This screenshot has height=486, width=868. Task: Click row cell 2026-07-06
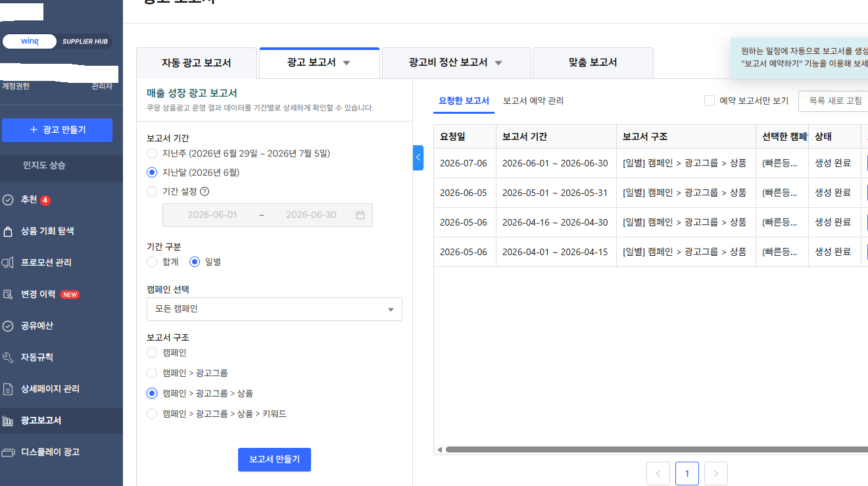[x=464, y=163]
